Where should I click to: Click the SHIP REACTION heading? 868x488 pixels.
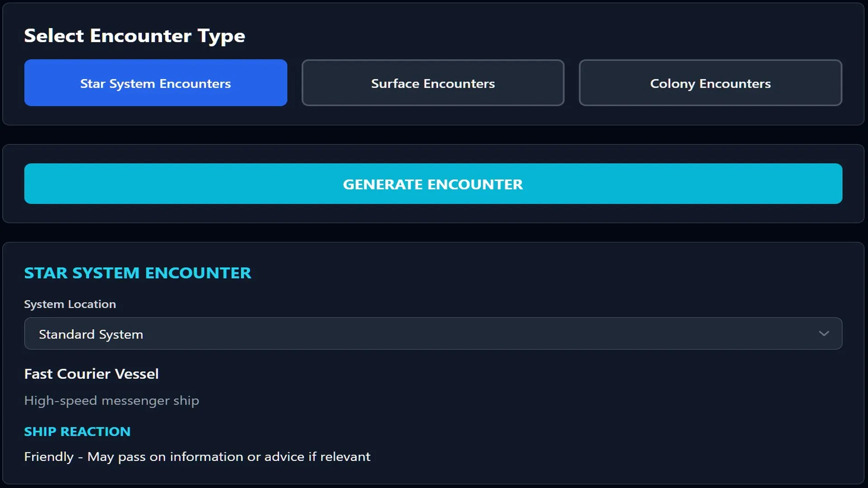[77, 432]
